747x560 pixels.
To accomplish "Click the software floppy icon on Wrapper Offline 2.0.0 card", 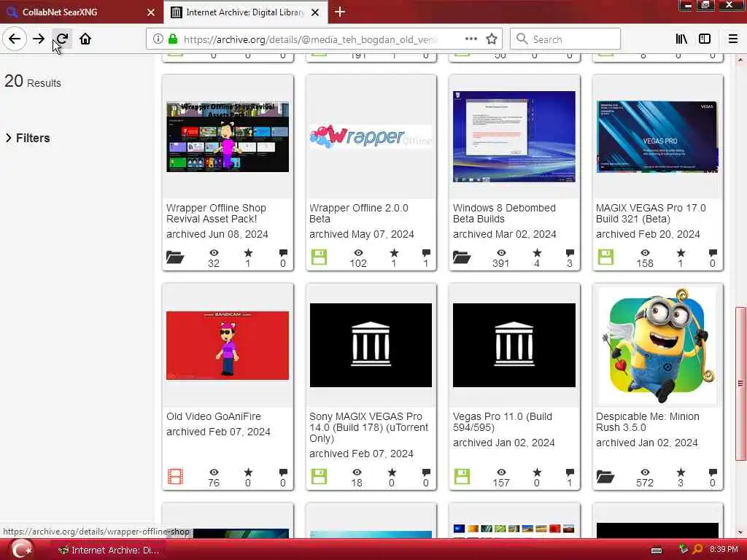I will click(x=319, y=257).
